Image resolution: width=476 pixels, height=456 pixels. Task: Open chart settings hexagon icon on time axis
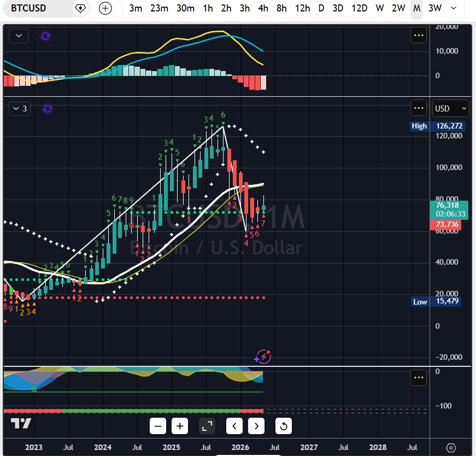pos(451,448)
